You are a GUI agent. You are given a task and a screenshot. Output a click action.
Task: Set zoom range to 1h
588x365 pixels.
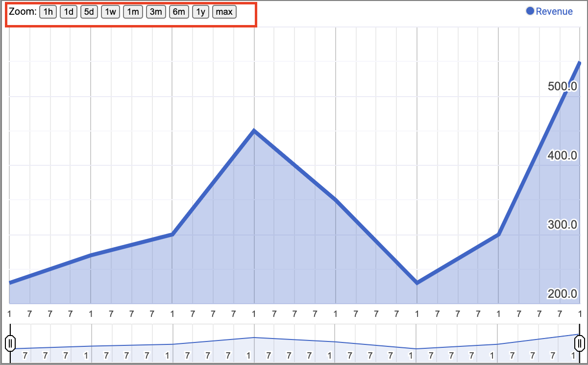click(x=48, y=12)
